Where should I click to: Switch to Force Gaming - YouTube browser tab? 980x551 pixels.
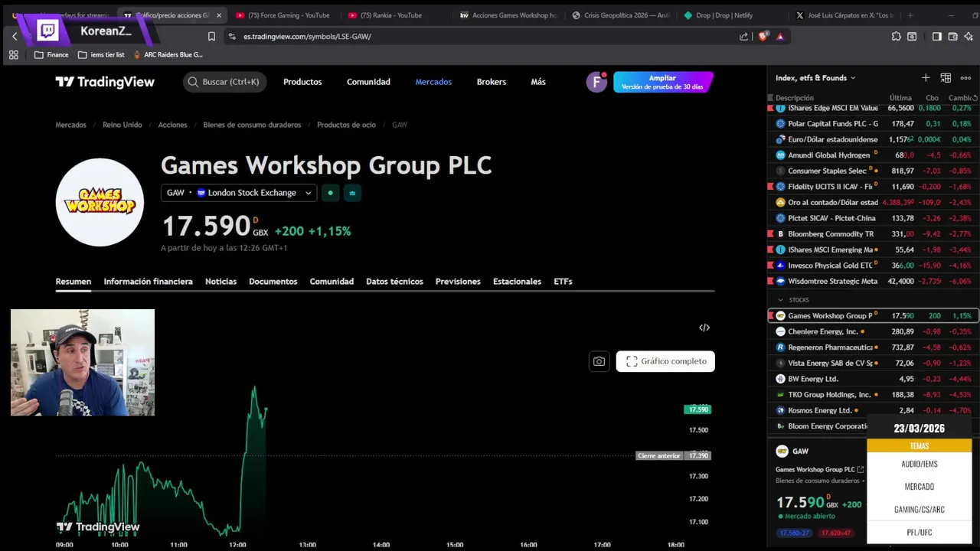pos(283,15)
